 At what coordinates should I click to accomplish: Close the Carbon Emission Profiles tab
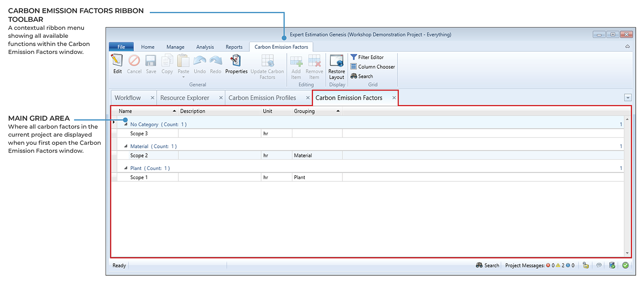pyautogui.click(x=308, y=98)
